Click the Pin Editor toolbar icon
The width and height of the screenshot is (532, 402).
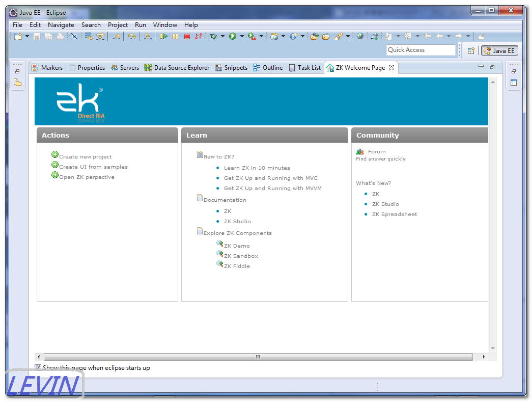(481, 36)
